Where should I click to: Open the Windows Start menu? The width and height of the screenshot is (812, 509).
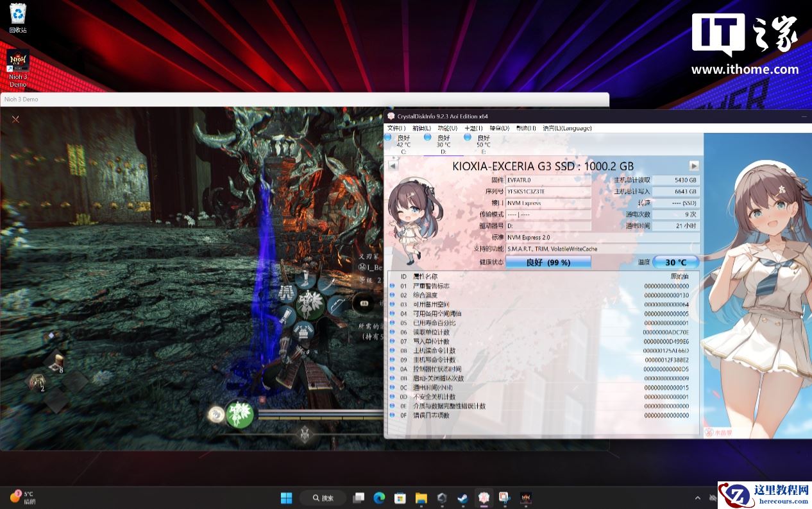[287, 497]
